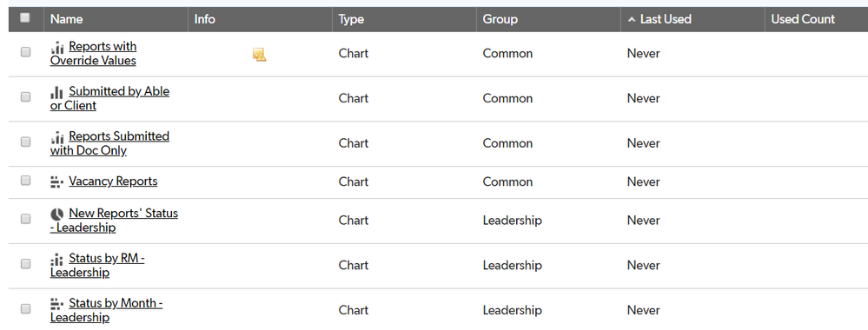Click the bar chart icon beside Submitted by Able or Client
The height and width of the screenshot is (330, 868).
click(x=57, y=93)
